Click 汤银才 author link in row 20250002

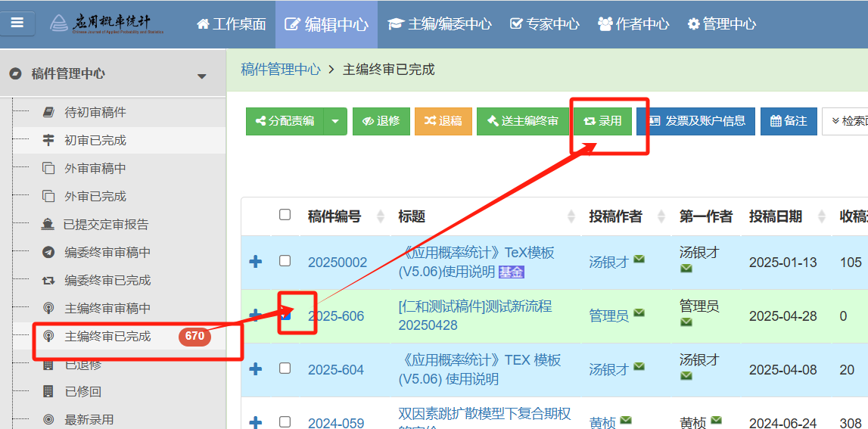coord(609,263)
